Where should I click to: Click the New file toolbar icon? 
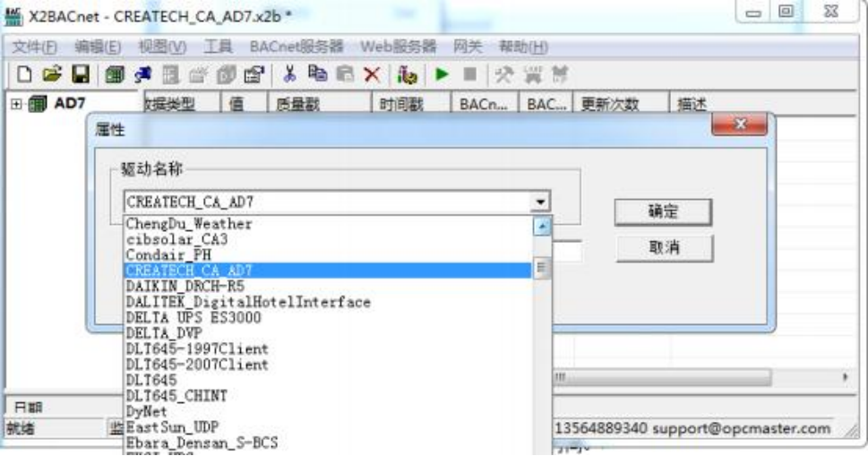pos(24,74)
